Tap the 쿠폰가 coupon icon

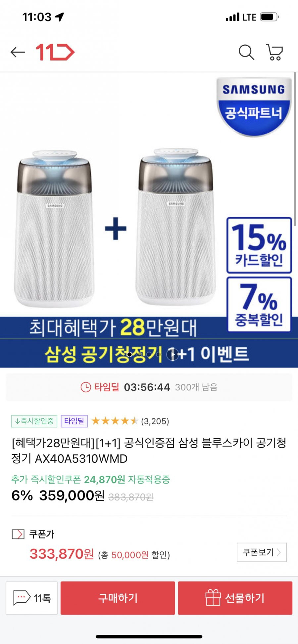point(18,534)
